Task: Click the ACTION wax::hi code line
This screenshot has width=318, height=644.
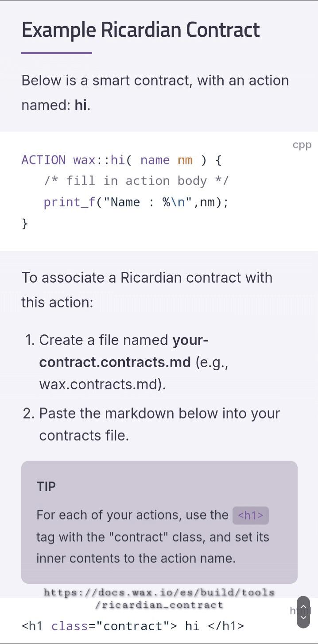Action: (x=121, y=160)
